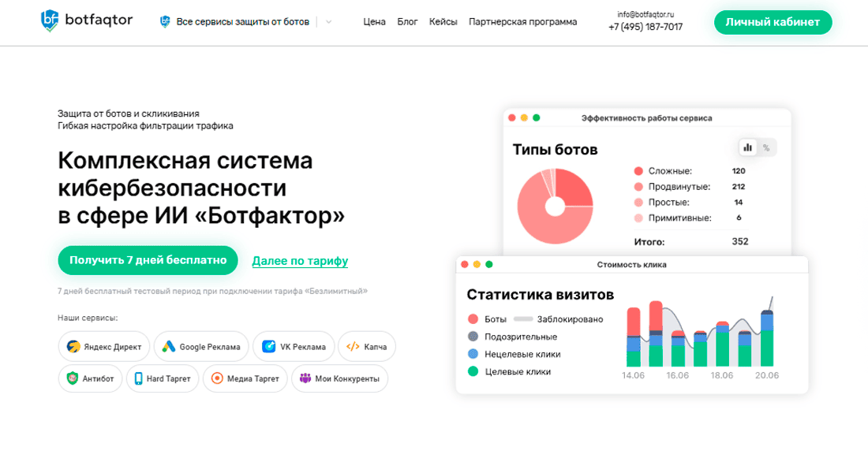Screen dimensions: 868x473
Task: Open the Антибот service chip
Action: click(90, 379)
